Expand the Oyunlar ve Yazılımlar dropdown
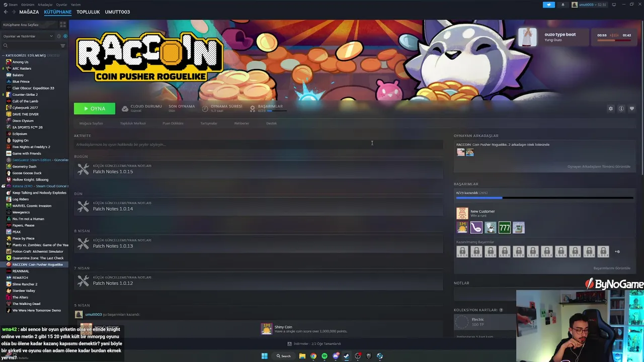Screen dimensions: 644x362 pyautogui.click(x=28, y=36)
